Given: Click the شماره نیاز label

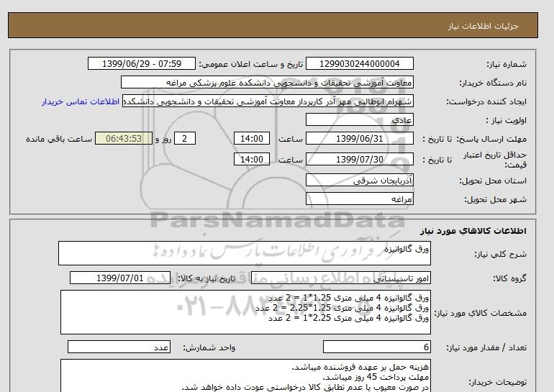Looking at the screenshot, I should (x=507, y=64).
